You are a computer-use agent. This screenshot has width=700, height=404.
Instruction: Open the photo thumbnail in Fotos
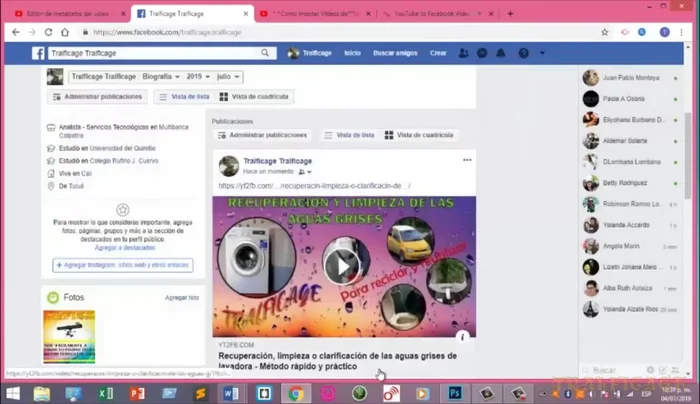click(x=69, y=337)
